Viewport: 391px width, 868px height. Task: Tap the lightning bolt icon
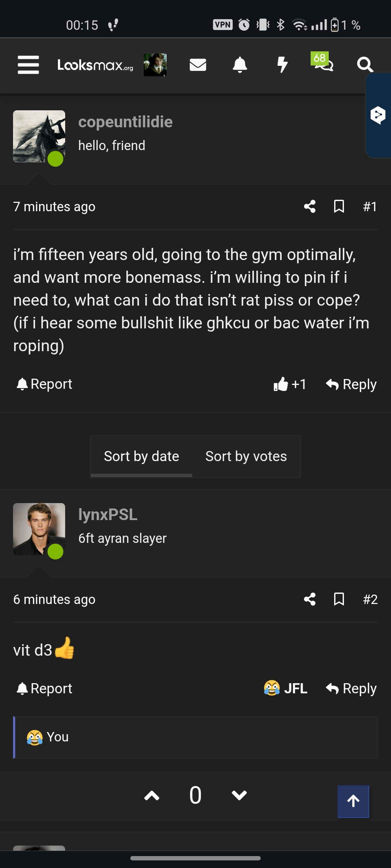(282, 65)
